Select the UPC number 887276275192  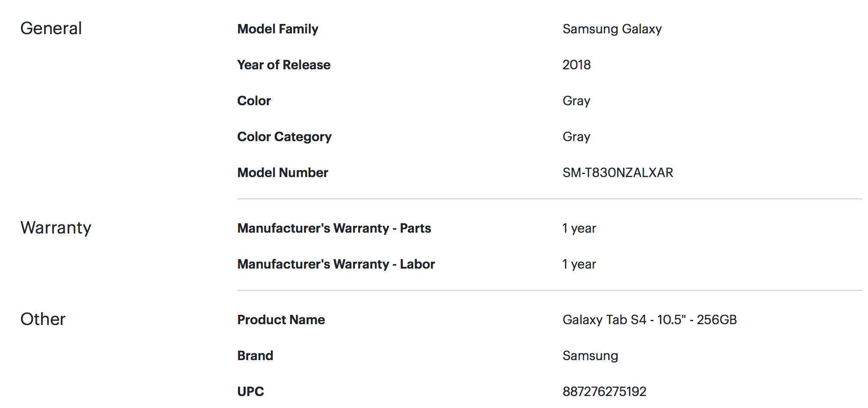tap(604, 392)
